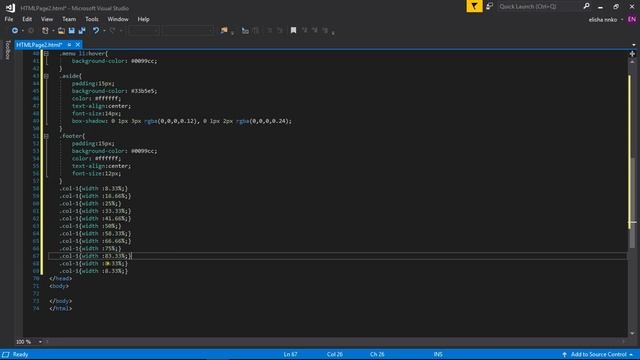Pin the HTMLPage2.html tab
Image resolution: width=640 pixels, height=360 pixels.
click(x=69, y=44)
